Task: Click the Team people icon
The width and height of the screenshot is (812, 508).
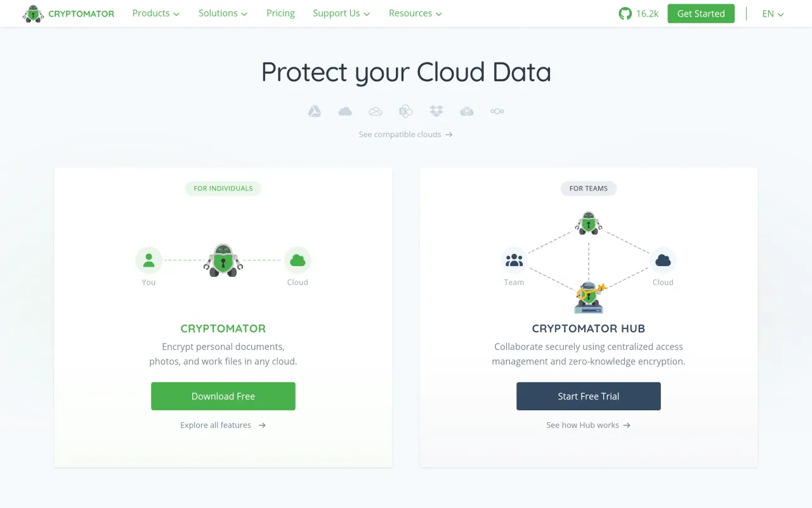Action: click(514, 260)
